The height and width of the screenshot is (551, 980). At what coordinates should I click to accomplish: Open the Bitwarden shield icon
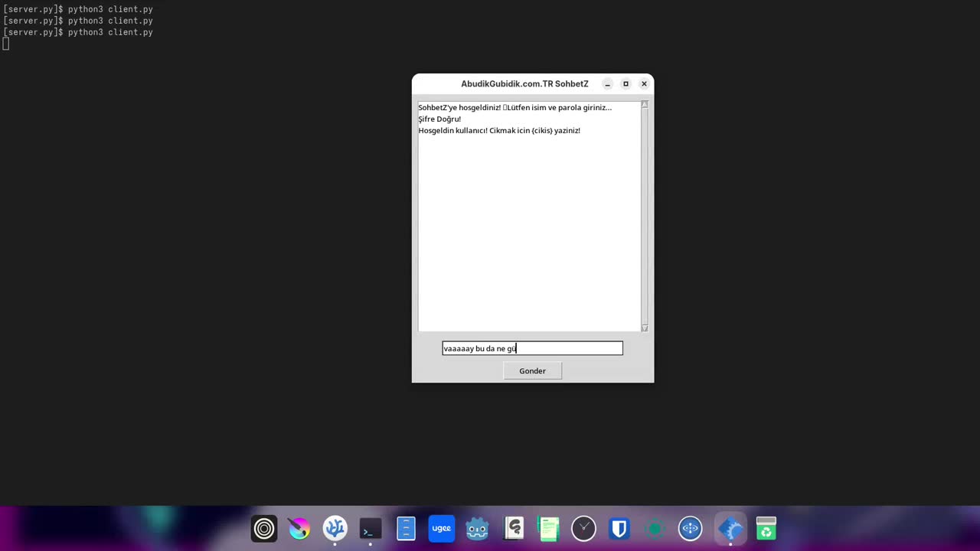click(x=619, y=529)
